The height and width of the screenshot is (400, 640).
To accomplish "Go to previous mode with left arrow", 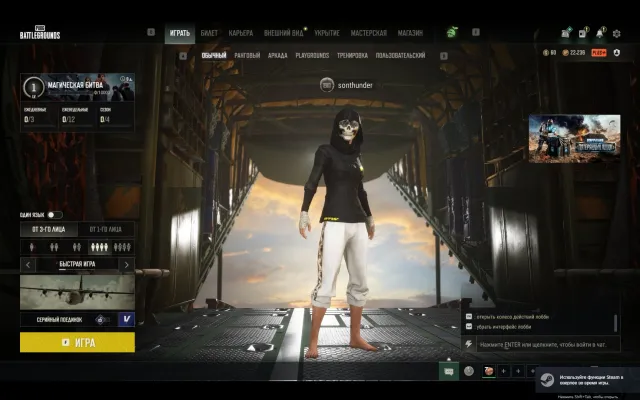I will click(28, 265).
